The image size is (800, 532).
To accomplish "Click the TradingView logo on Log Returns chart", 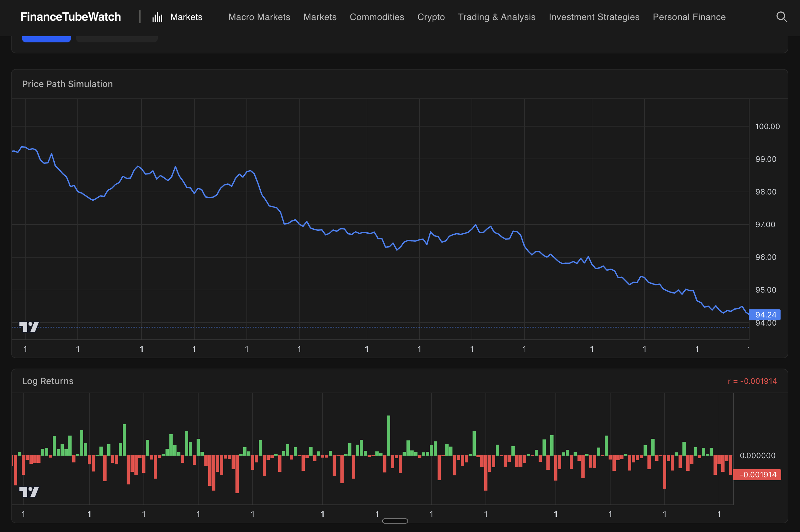I will point(29,491).
